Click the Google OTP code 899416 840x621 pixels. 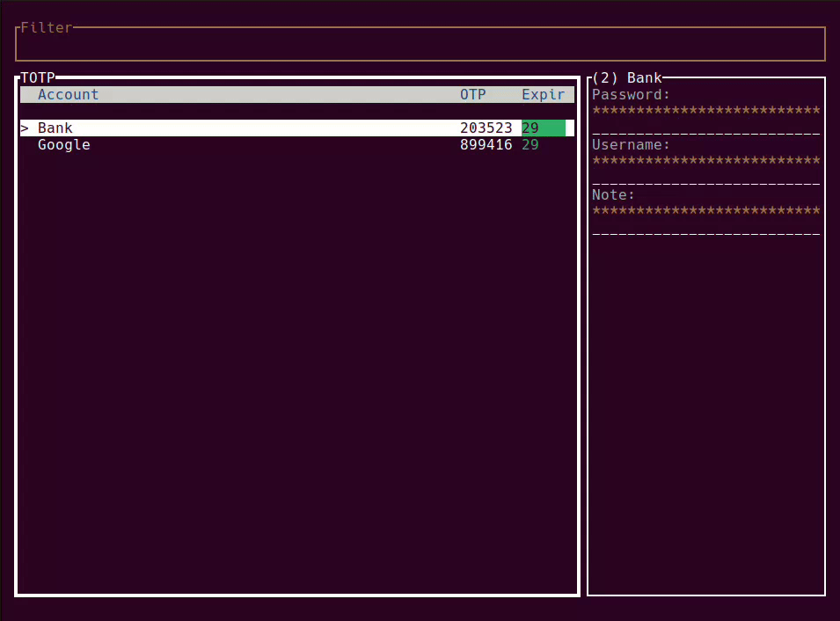click(486, 144)
